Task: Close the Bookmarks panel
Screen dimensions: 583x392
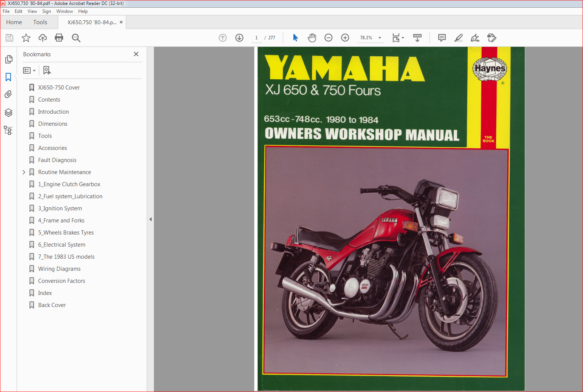Action: pyautogui.click(x=136, y=54)
